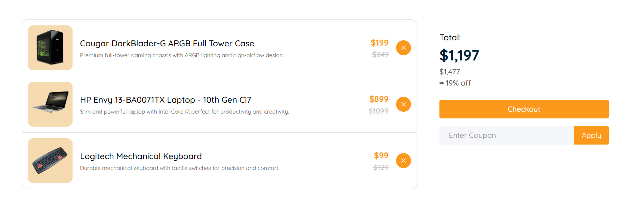Click the crossed-out $1,477 original total
The height and width of the screenshot is (223, 644).
450,72
